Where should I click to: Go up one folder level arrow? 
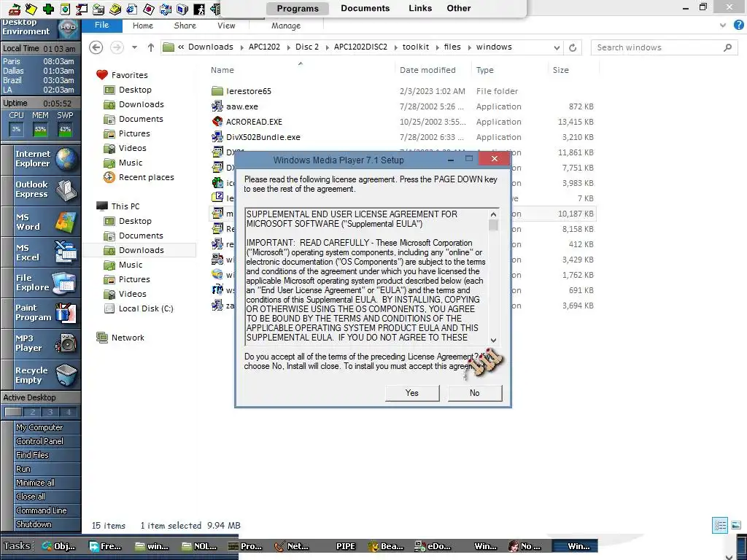[x=151, y=47]
